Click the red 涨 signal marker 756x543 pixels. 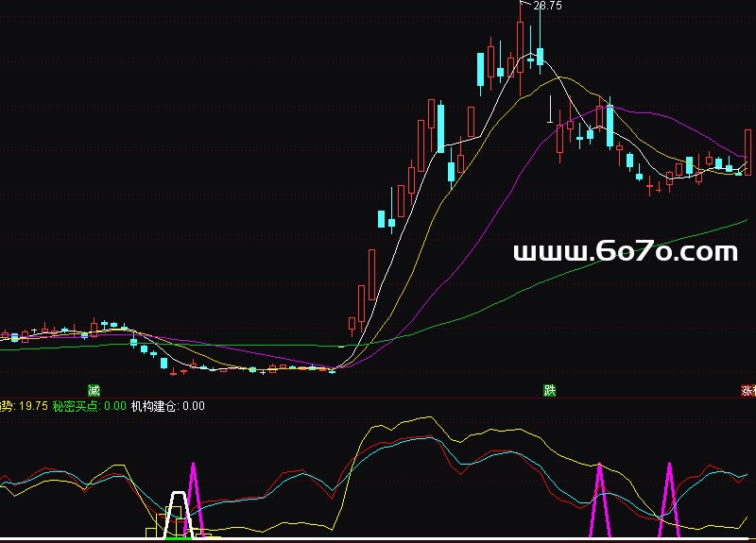coord(747,390)
